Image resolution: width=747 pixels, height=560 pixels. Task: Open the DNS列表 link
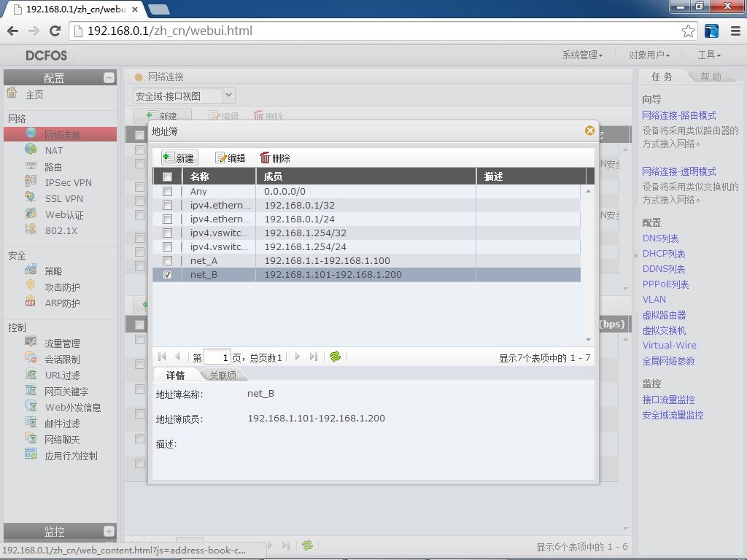pyautogui.click(x=660, y=238)
